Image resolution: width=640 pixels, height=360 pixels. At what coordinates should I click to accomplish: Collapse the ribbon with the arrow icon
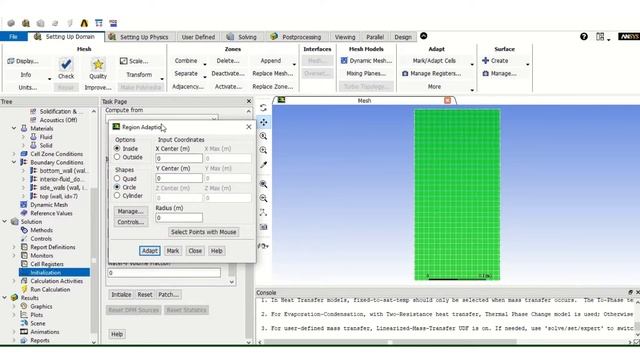(424, 36)
